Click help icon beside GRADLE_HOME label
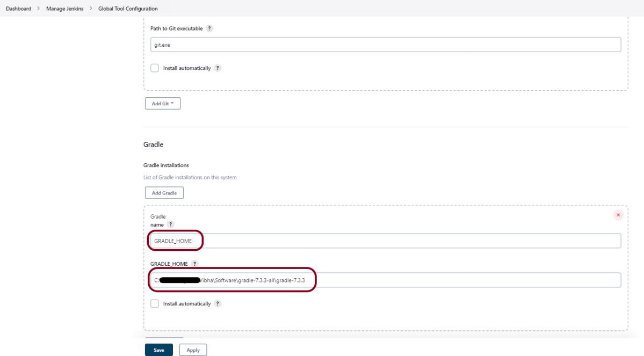This screenshot has height=356, width=644. [194, 264]
